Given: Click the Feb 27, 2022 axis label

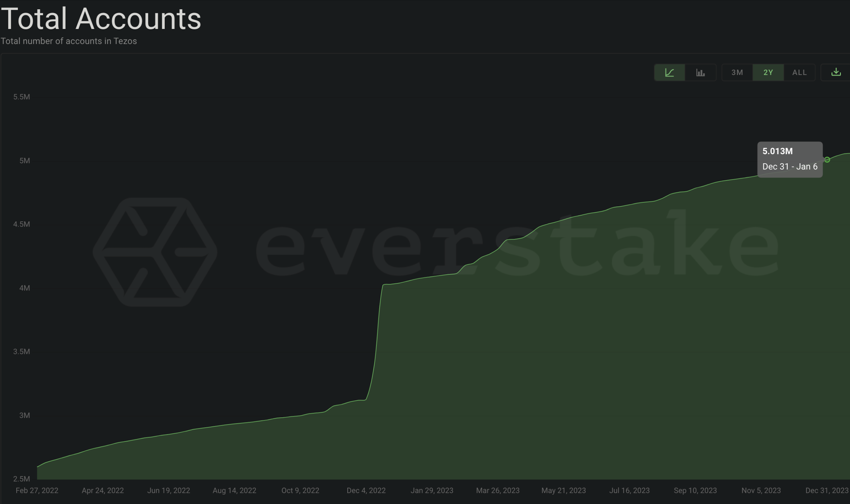Looking at the screenshot, I should click(x=37, y=490).
